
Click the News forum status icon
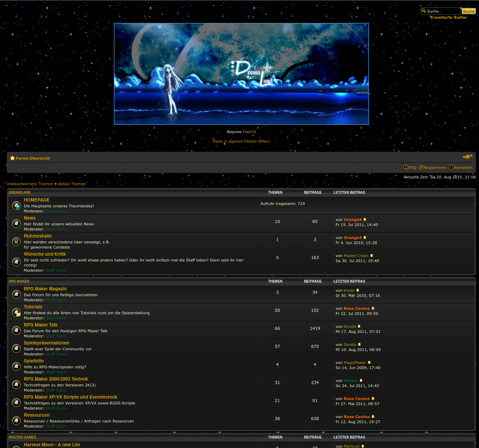point(16,223)
